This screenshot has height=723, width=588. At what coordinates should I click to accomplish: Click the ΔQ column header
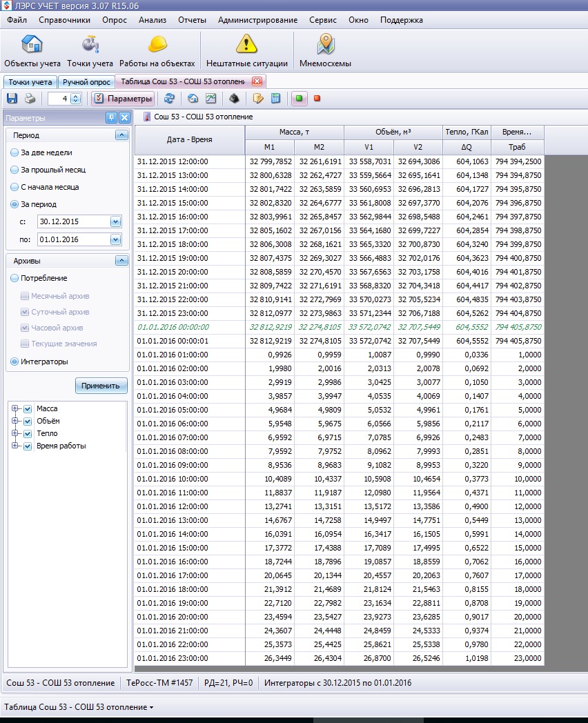click(x=467, y=147)
